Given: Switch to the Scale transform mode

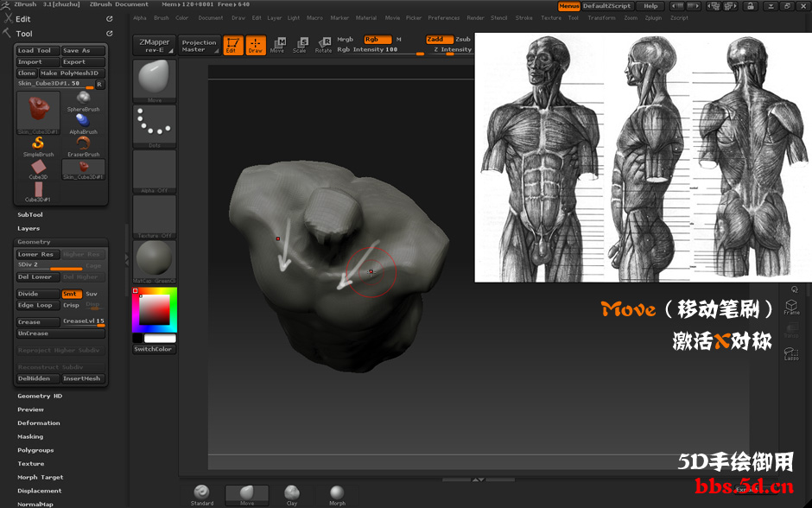Looking at the screenshot, I should (x=300, y=45).
